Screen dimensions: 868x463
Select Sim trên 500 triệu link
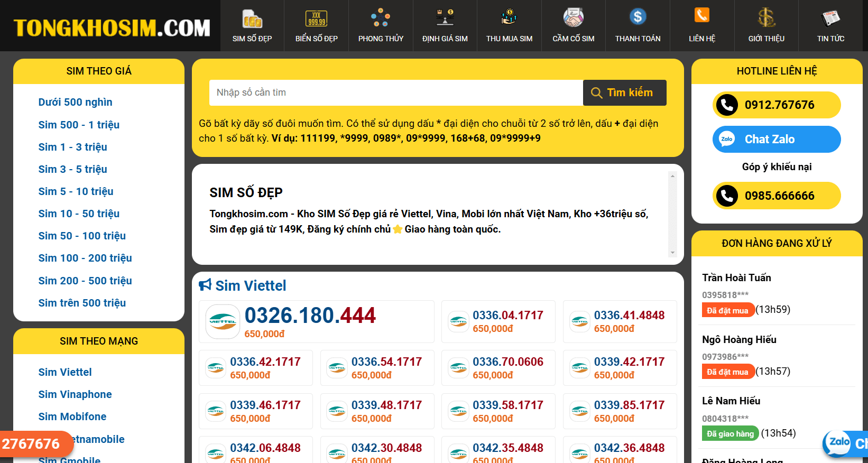[x=82, y=303]
